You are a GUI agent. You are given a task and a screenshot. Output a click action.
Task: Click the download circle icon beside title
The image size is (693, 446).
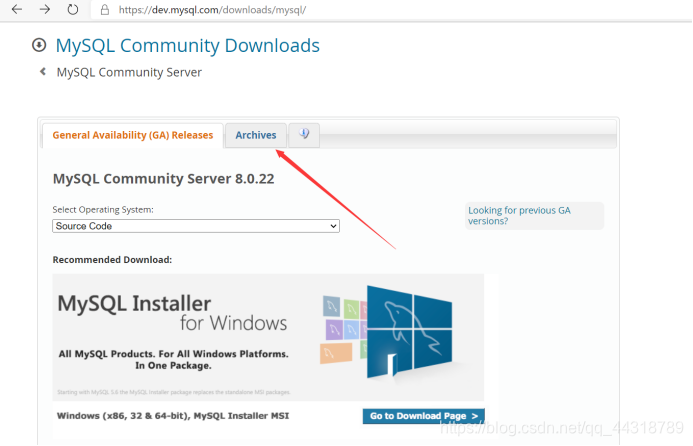[x=39, y=45]
